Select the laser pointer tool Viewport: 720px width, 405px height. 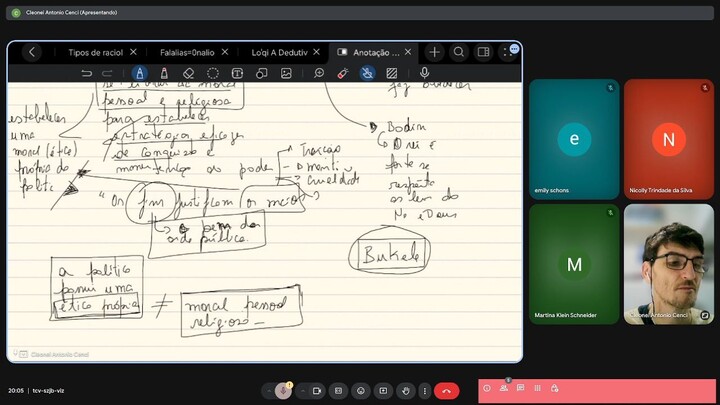pyautogui.click(x=343, y=73)
